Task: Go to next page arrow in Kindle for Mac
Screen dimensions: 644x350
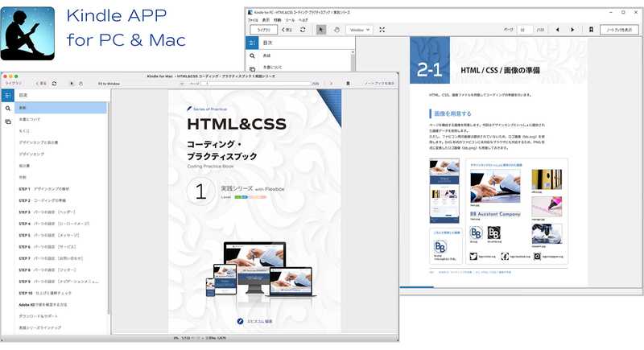Action: click(x=331, y=84)
